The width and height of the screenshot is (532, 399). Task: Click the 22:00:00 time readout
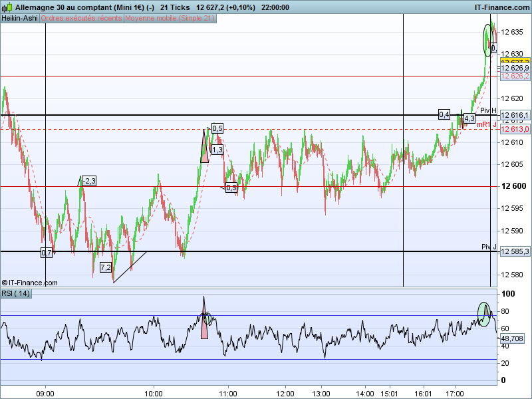tap(275, 7)
